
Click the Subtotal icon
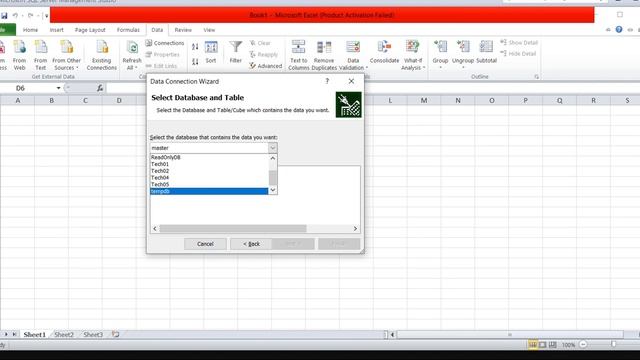(486, 47)
